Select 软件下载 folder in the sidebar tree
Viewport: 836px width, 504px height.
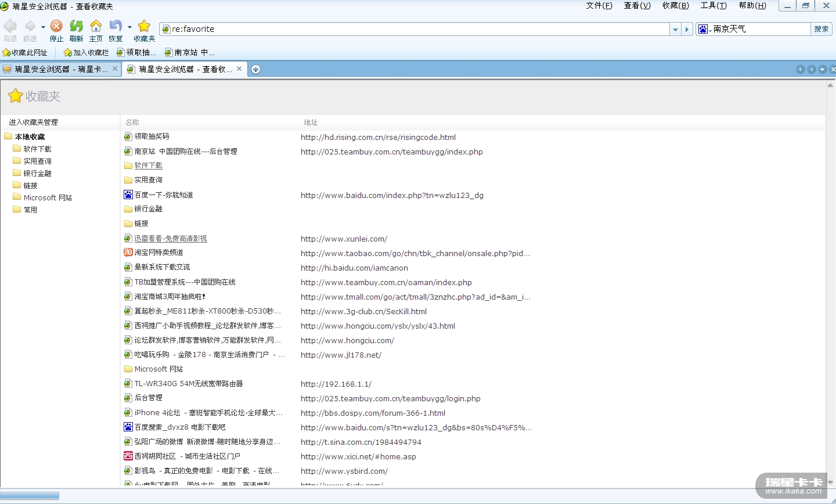(x=37, y=149)
